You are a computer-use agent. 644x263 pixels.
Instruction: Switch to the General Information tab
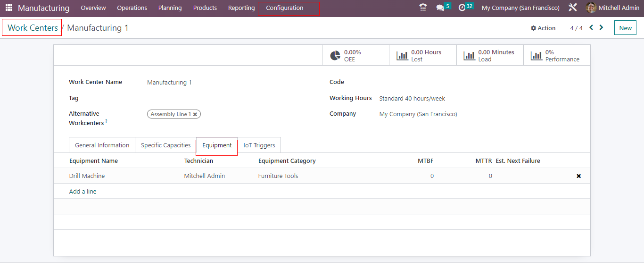[x=102, y=145]
